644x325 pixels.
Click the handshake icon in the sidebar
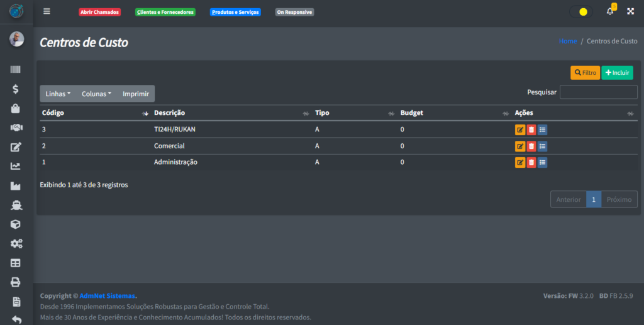coord(16,128)
